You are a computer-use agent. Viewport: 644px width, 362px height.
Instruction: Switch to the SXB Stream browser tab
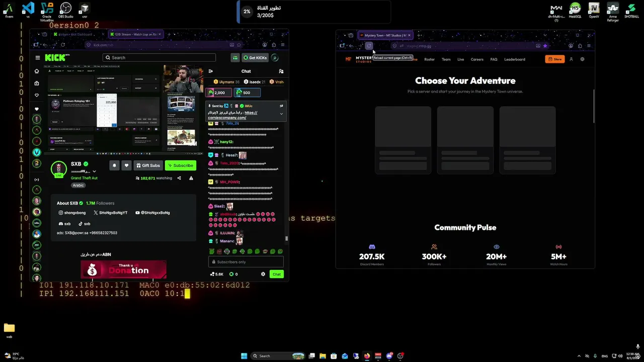[136, 35]
